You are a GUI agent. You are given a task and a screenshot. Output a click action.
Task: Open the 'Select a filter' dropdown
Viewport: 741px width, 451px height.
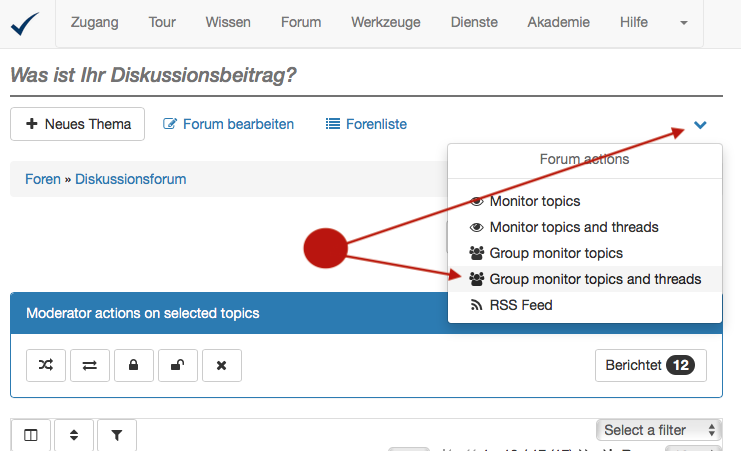click(x=657, y=430)
